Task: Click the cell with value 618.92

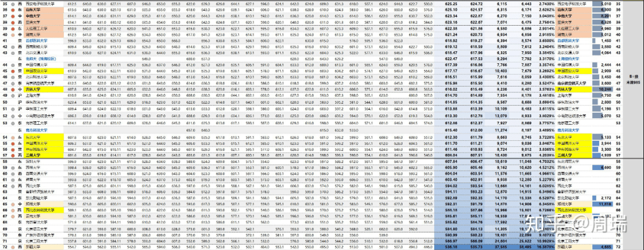Action: 451,41
